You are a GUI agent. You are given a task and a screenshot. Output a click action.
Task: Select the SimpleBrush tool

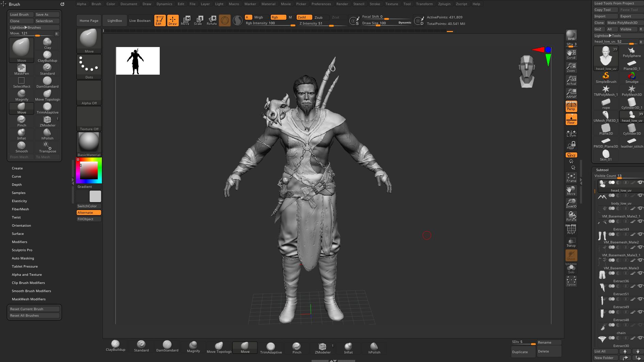[606, 78]
